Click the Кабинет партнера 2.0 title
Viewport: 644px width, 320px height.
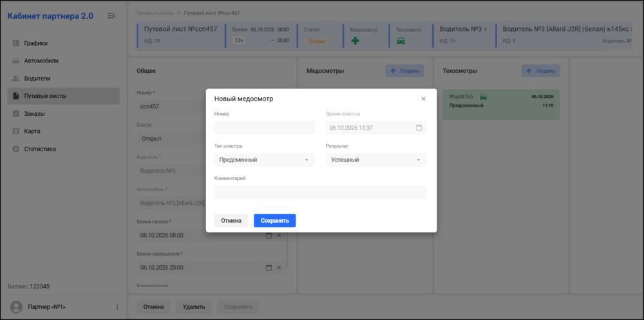click(50, 16)
